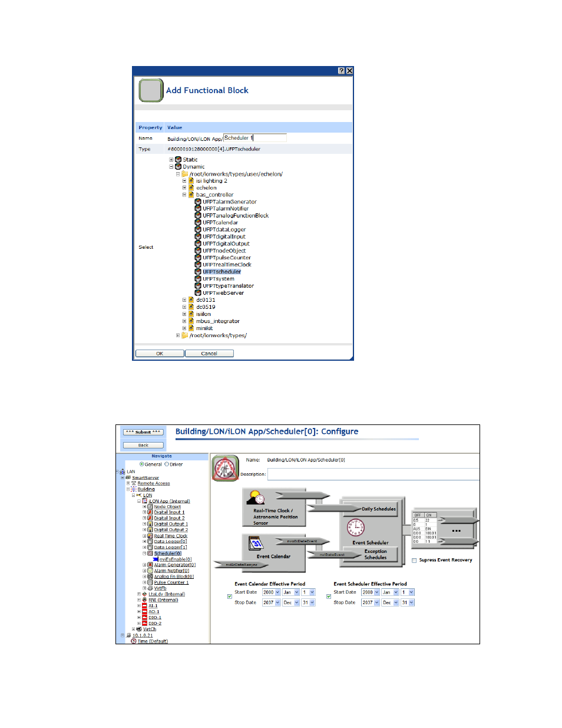Click the Time (Default) clock icon
The width and height of the screenshot is (562, 728).
tap(134, 641)
